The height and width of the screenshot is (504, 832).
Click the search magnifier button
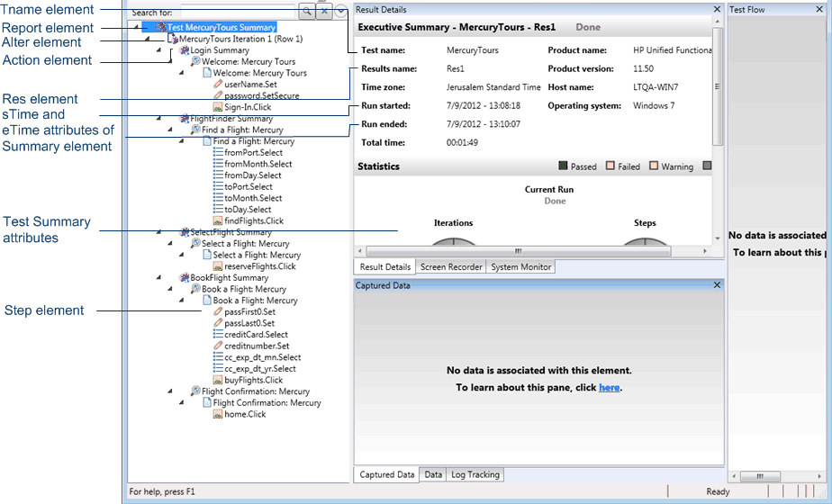(x=307, y=12)
